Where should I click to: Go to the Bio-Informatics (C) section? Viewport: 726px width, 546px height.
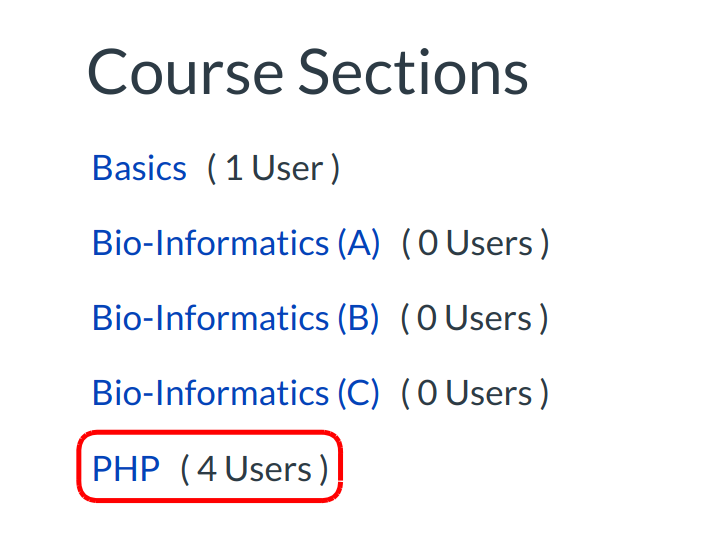click(236, 393)
